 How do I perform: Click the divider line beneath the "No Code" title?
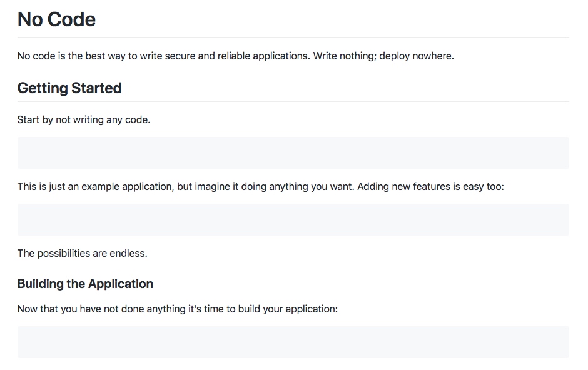pyautogui.click(x=293, y=37)
